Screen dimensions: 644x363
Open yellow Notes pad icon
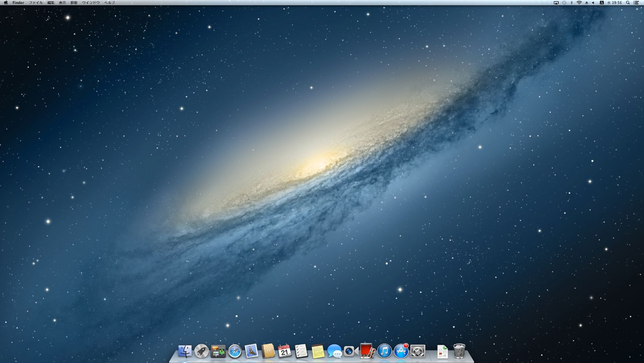(x=318, y=351)
